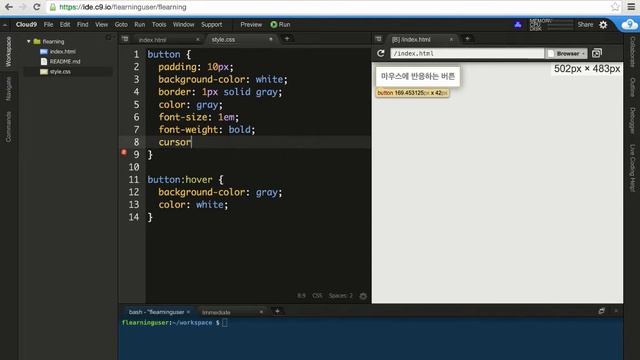This screenshot has width=640, height=360.
Task: Change the Spaces: 2 indentation setting
Action: tap(340, 296)
